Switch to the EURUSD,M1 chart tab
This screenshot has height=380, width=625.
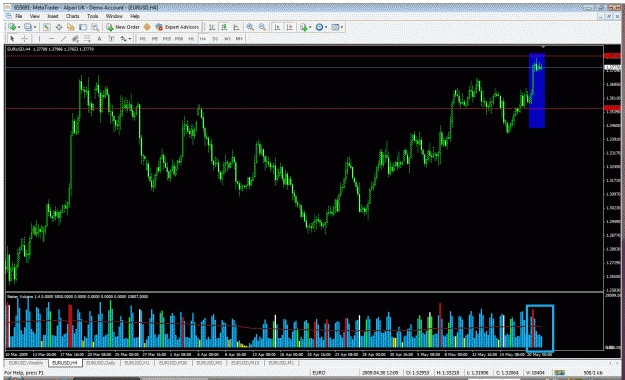[x=281, y=363]
